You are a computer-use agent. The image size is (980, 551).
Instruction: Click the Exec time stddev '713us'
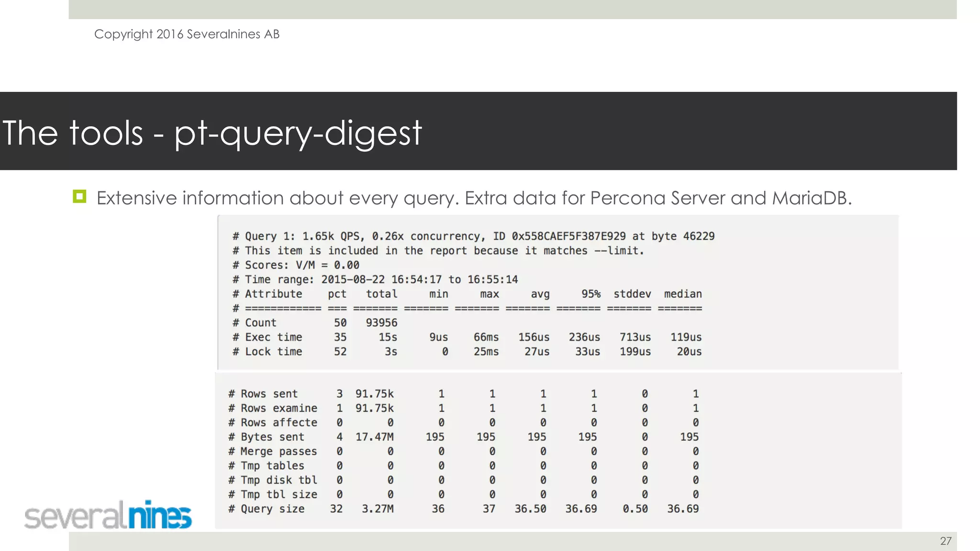(635, 337)
